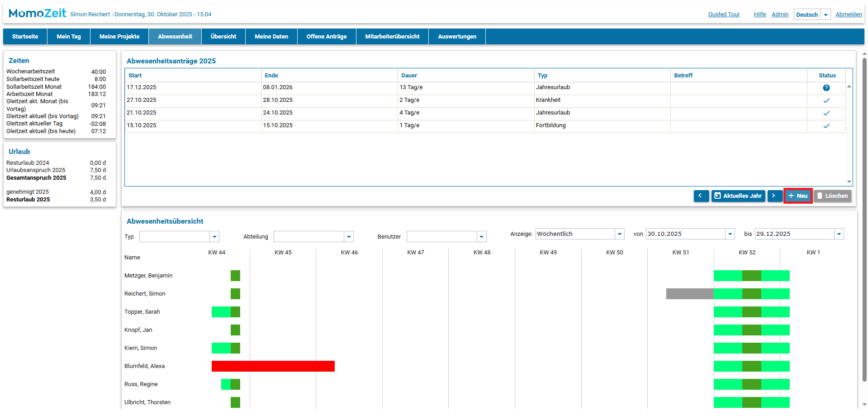Go to next year with right arrow

click(x=774, y=196)
